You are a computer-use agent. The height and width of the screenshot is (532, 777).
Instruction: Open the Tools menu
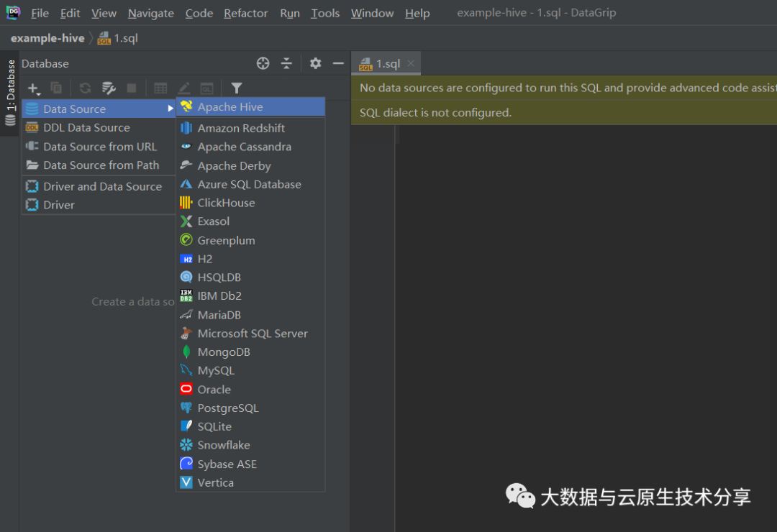tap(325, 14)
